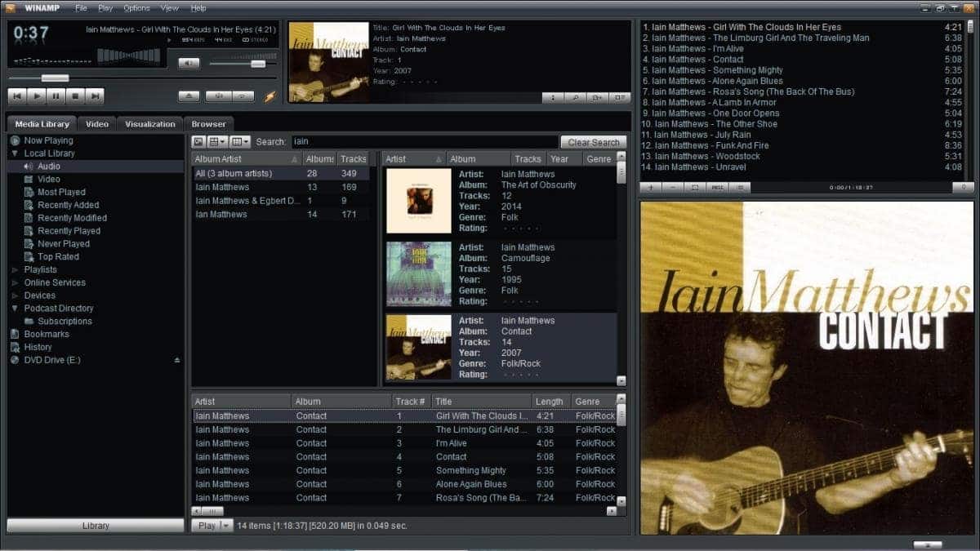This screenshot has width=980, height=551.
Task: Toggle shuffle mode in the player
Action: coord(218,96)
